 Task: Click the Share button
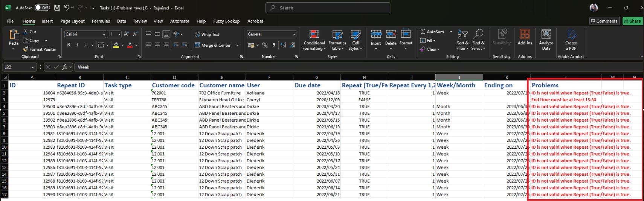click(632, 21)
